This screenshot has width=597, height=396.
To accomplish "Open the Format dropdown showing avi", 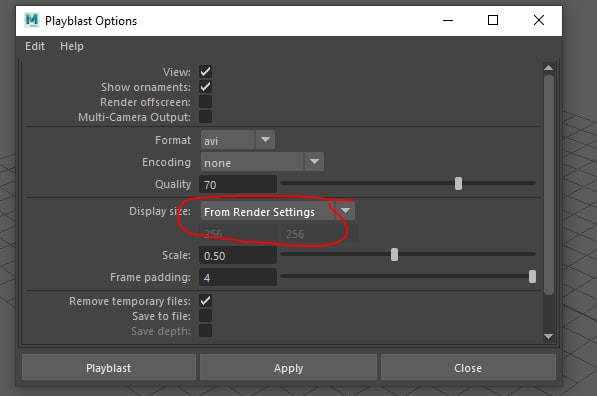I will point(238,140).
